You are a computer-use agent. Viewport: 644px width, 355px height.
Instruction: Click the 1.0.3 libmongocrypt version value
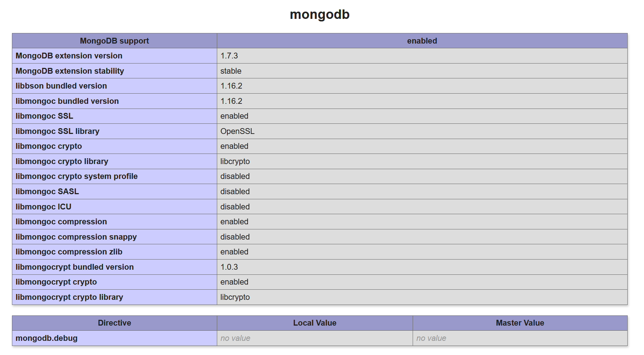(x=229, y=267)
